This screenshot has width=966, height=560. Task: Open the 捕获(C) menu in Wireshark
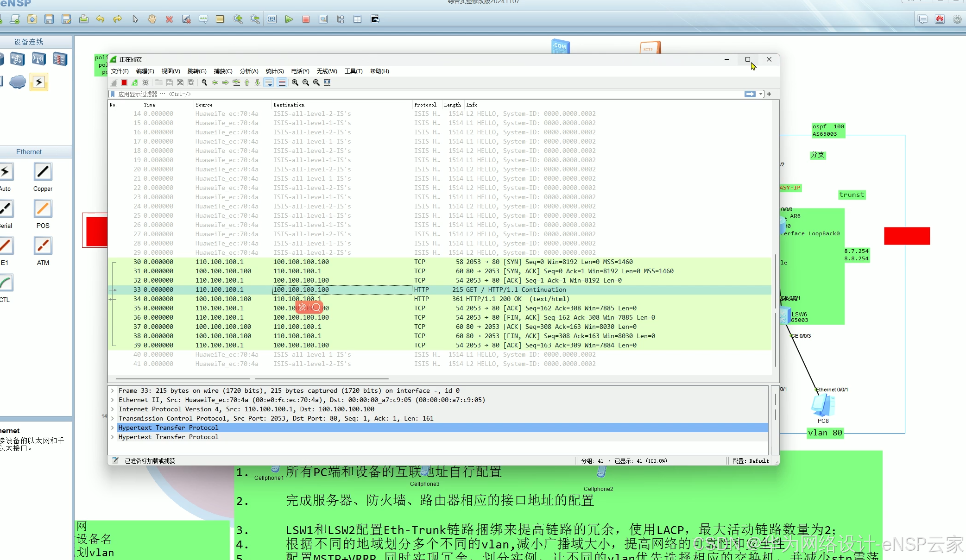click(223, 71)
